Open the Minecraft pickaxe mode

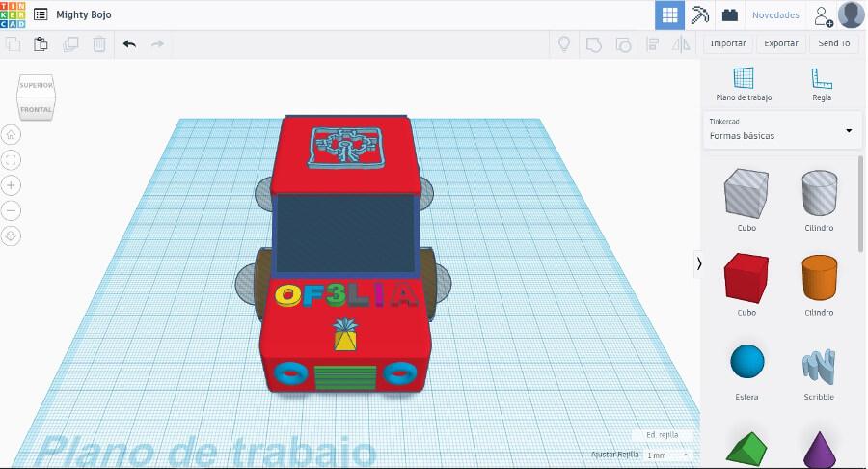(x=700, y=15)
